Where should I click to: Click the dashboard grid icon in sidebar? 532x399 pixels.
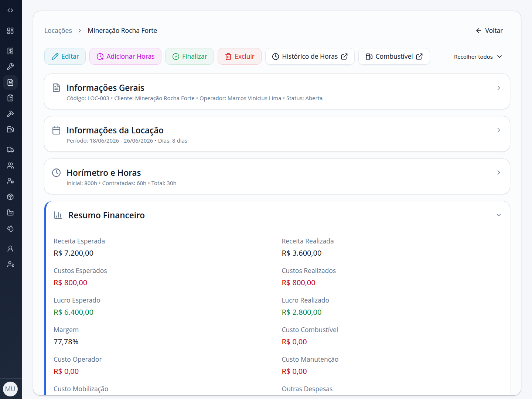pos(10,31)
